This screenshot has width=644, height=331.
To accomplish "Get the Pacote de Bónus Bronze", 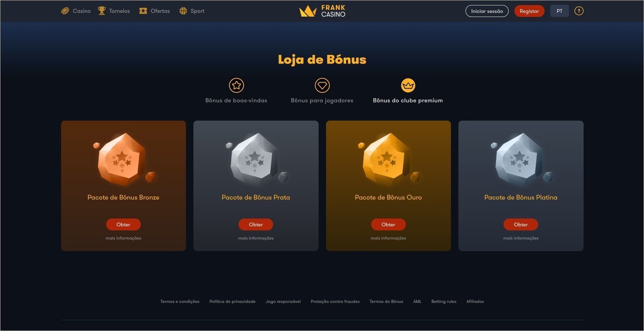I will pyautogui.click(x=123, y=224).
